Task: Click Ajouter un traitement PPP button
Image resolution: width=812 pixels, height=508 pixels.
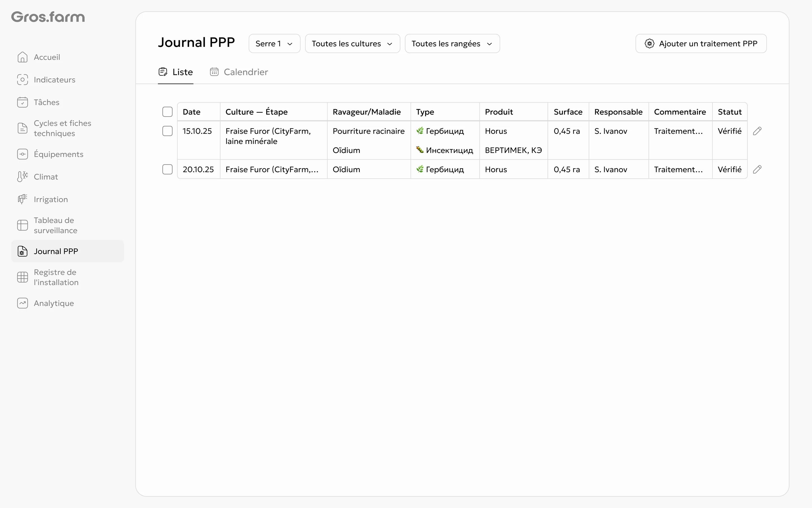Action: point(701,44)
